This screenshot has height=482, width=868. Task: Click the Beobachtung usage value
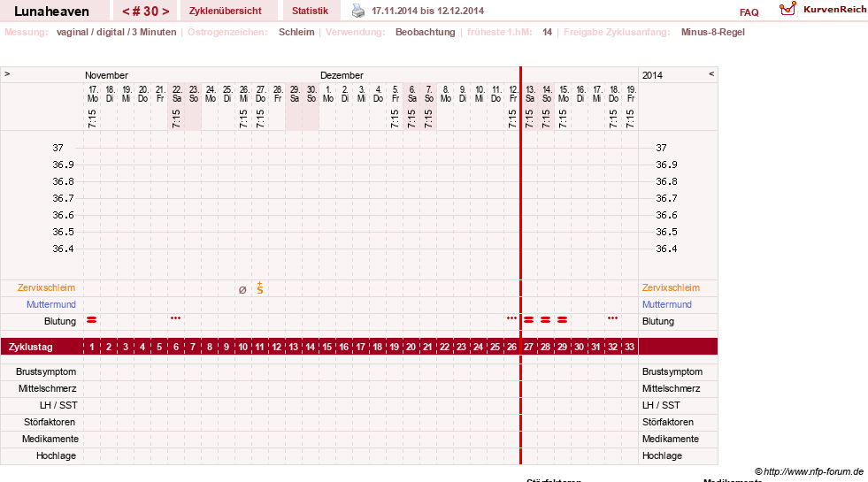(425, 32)
